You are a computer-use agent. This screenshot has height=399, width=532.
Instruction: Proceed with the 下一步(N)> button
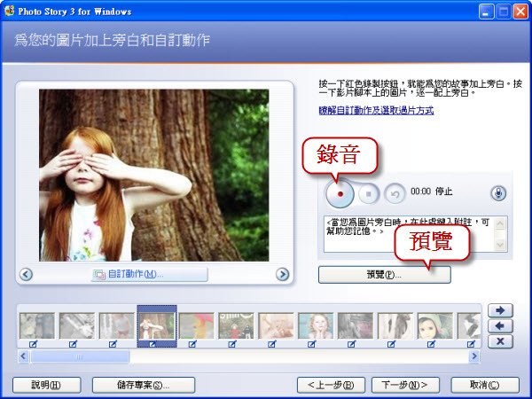[405, 385]
